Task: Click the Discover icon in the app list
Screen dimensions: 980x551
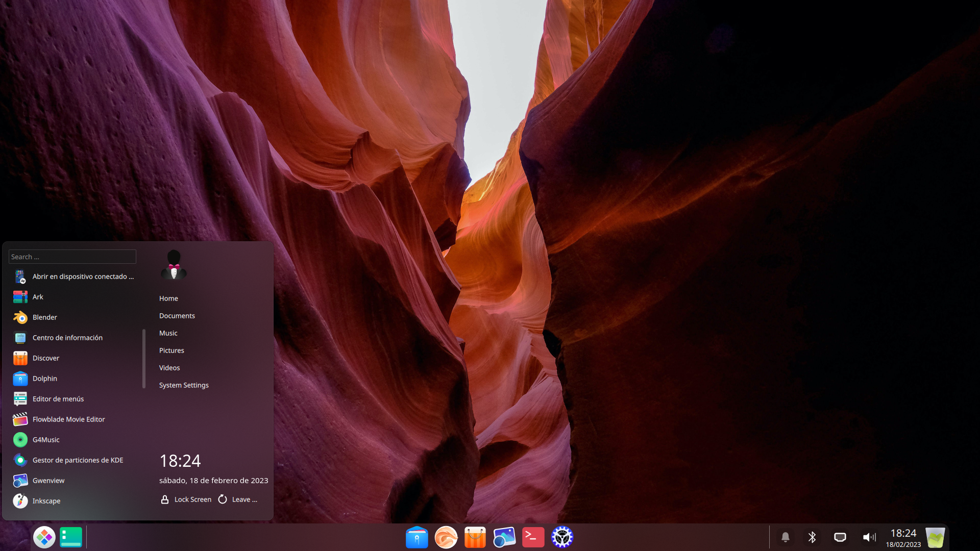Action: coord(20,358)
